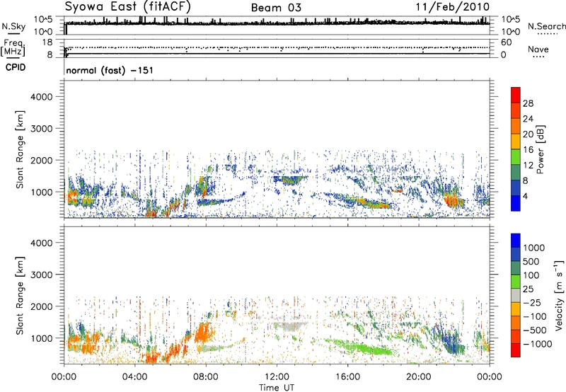This screenshot has width=566, height=392.
Task: Click 'Slant Range [km]' label of power panel
Action: click(x=20, y=149)
